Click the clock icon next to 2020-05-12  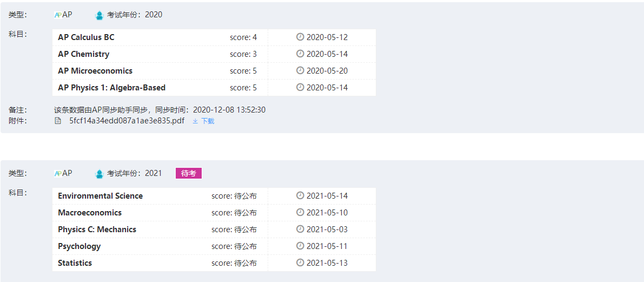[x=300, y=37]
